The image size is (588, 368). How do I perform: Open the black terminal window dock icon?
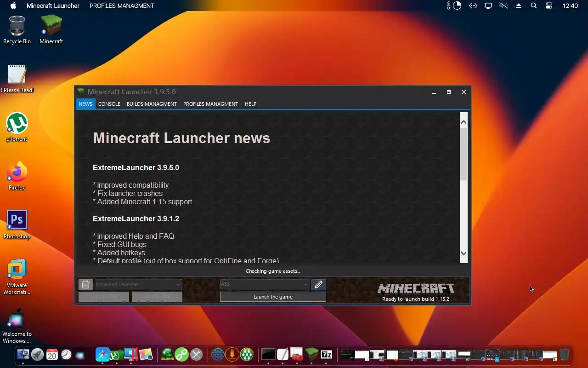(268, 355)
